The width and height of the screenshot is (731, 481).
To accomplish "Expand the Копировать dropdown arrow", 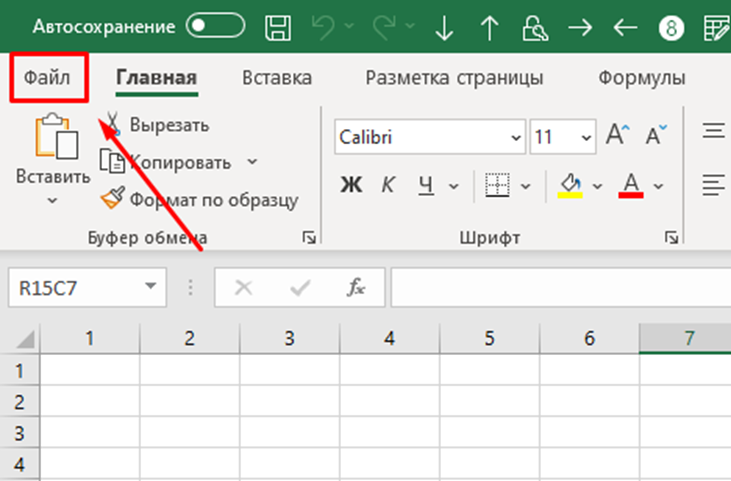I will pyautogui.click(x=252, y=162).
